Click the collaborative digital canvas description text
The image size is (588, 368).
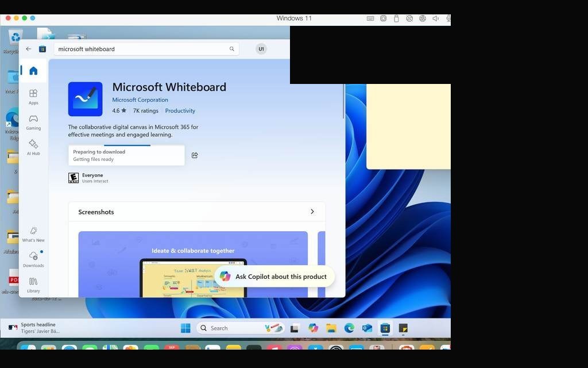click(133, 131)
